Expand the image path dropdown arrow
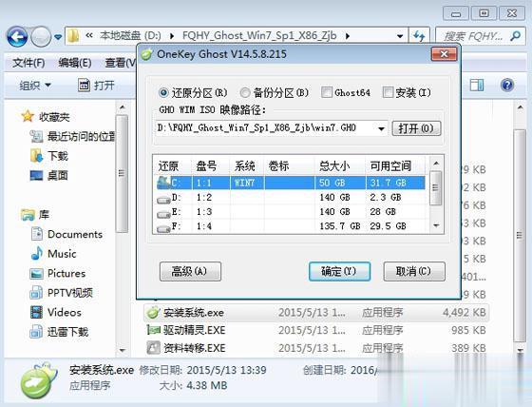532x407 pixels. [x=381, y=128]
